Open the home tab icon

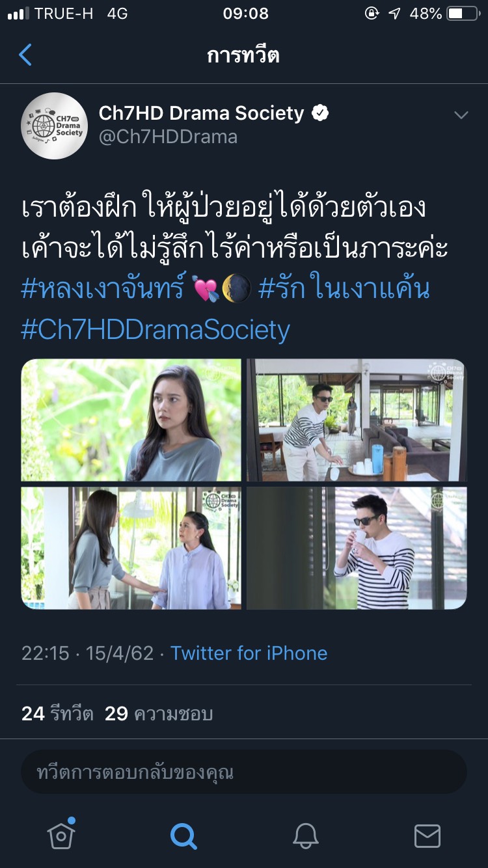coord(61,835)
